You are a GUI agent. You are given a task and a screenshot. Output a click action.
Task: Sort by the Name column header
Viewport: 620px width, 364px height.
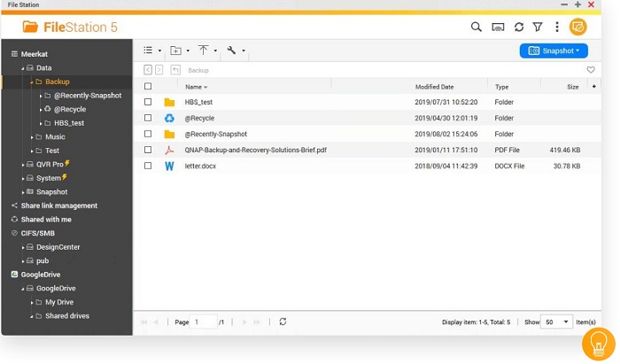[196, 87]
